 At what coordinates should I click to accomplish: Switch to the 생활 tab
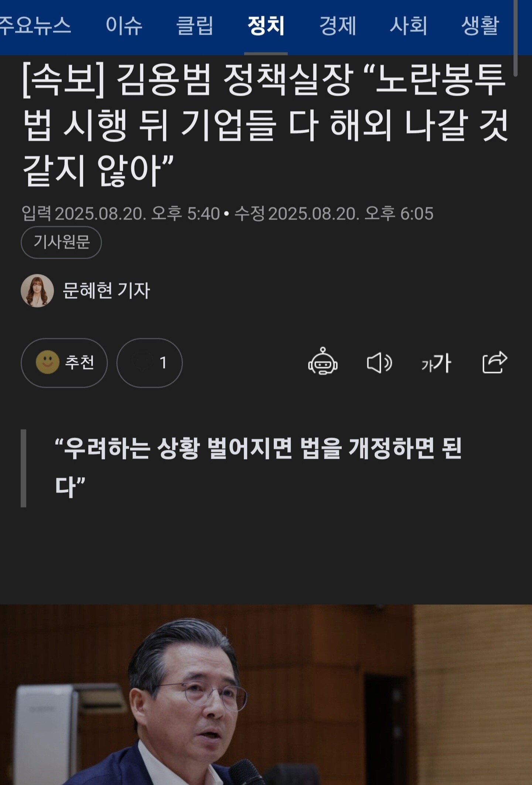pyautogui.click(x=480, y=26)
